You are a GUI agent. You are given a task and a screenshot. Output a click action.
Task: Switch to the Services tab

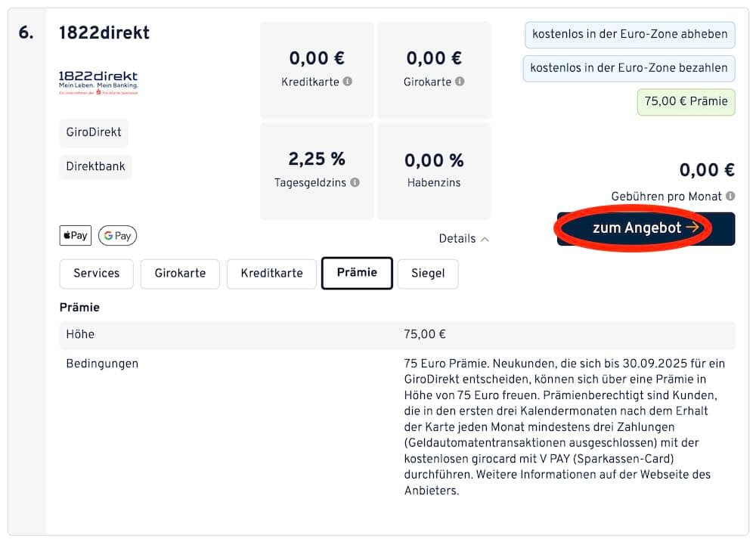point(96,274)
